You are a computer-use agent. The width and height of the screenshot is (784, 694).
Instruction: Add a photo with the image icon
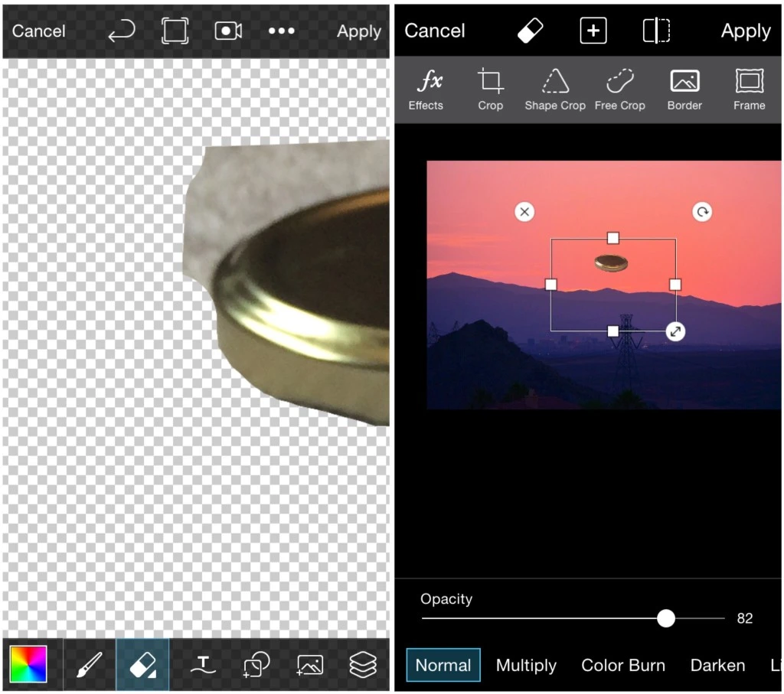[310, 664]
